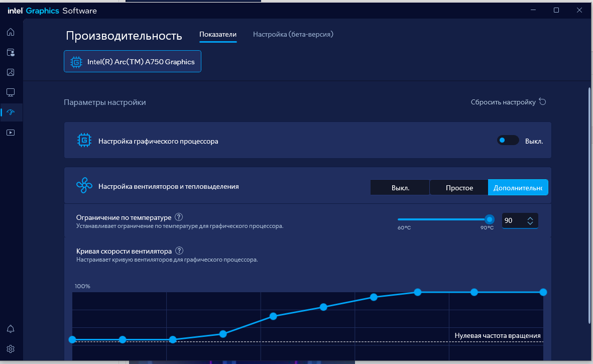Click the Выкл. label next to the GPU toggle
The width and height of the screenshot is (593, 364).
(534, 142)
